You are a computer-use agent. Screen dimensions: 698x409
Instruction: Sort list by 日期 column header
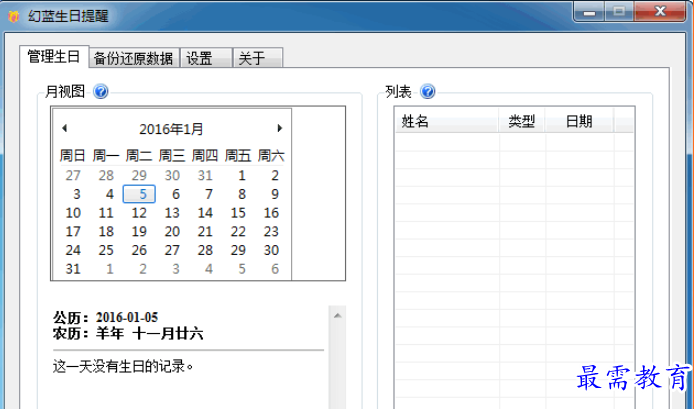click(578, 121)
